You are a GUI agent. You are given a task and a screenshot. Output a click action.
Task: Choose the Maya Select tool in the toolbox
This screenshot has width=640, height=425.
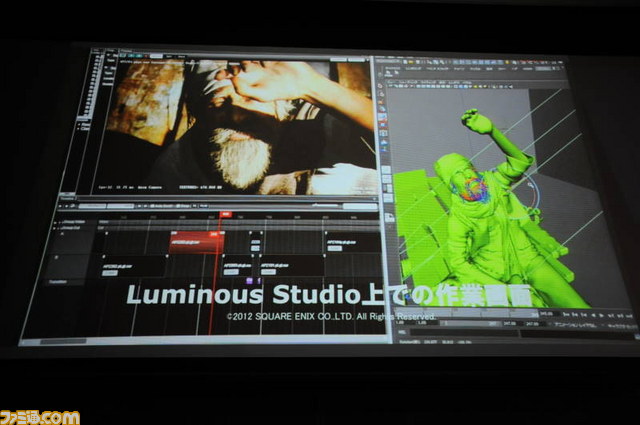coord(380,86)
